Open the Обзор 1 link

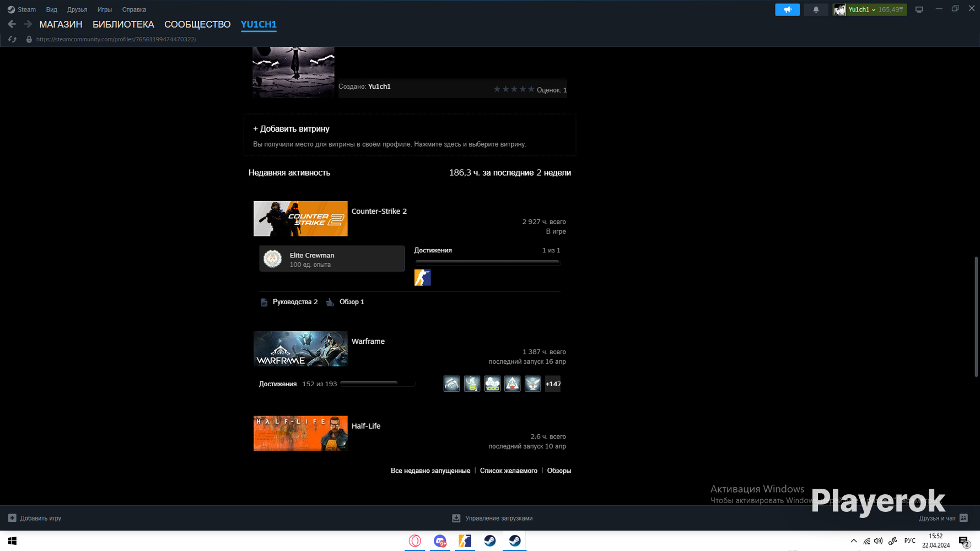coord(352,302)
